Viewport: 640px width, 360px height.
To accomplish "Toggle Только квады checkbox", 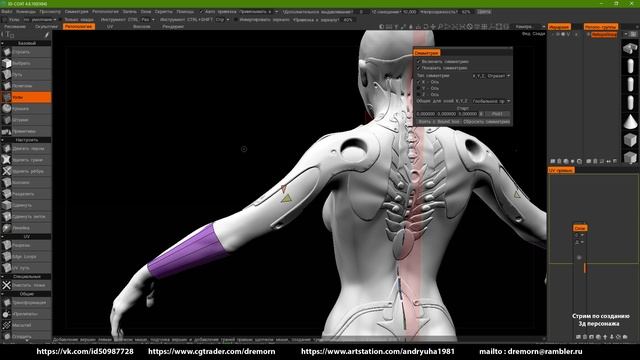I will click(x=61, y=19).
